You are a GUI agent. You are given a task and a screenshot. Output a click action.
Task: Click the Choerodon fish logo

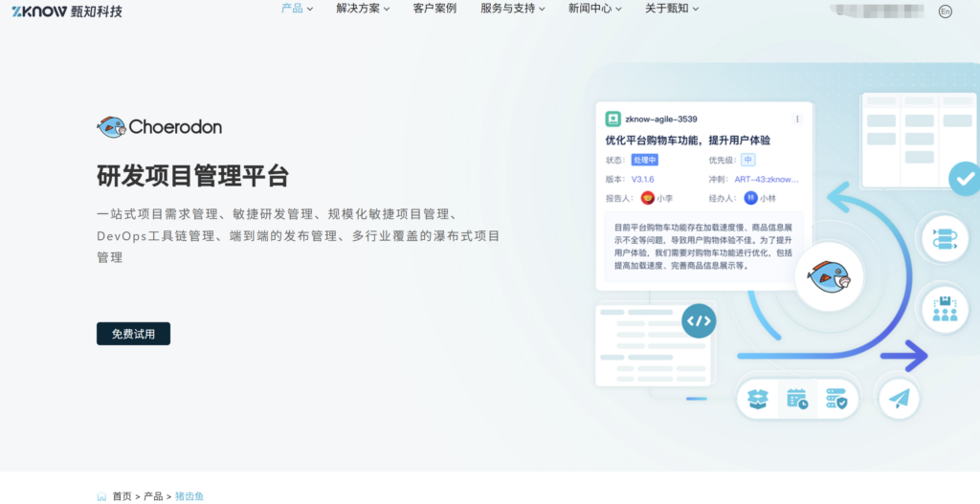click(160, 127)
